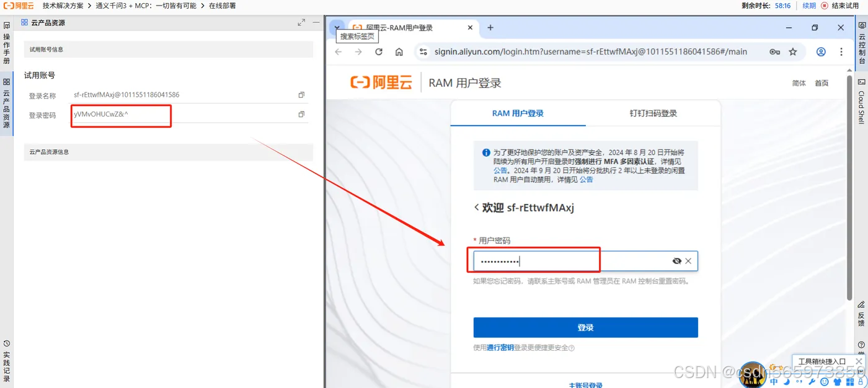Open the IME four-squares grid icon
Screen dimensions: 868x388
point(851,382)
